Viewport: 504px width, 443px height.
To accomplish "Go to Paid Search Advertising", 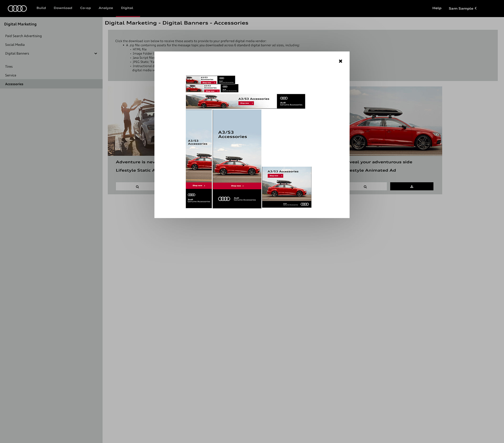I will click(23, 36).
